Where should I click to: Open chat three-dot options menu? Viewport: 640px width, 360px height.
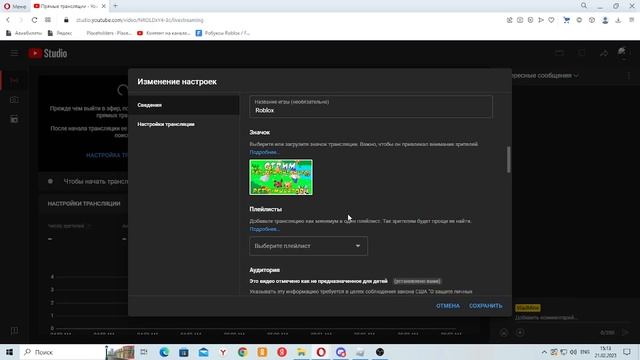[x=629, y=76]
